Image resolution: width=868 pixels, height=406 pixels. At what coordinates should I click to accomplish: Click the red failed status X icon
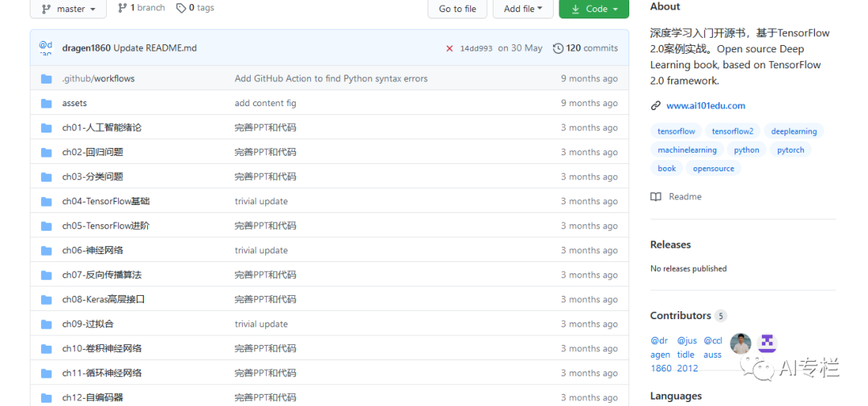point(449,49)
